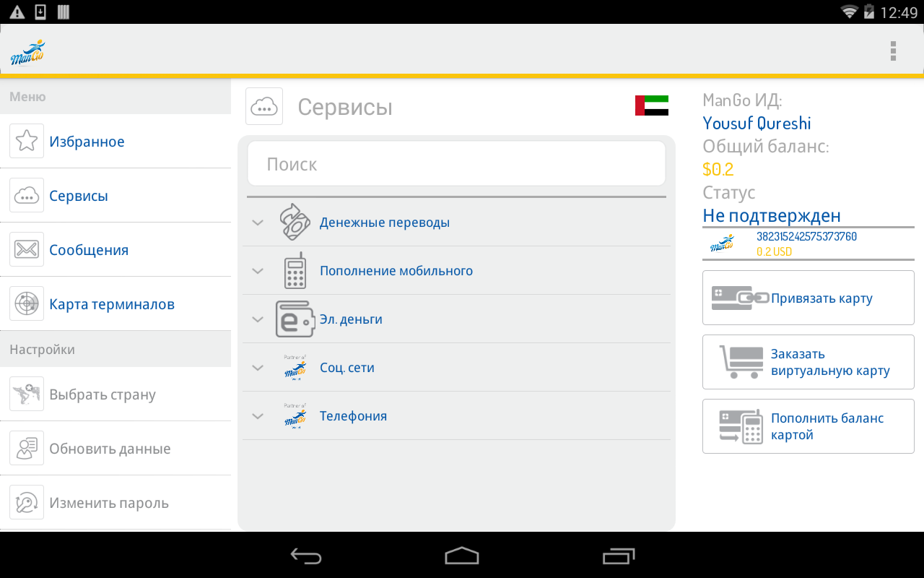
Task: Tap the UAE flag icon
Action: pos(652,105)
